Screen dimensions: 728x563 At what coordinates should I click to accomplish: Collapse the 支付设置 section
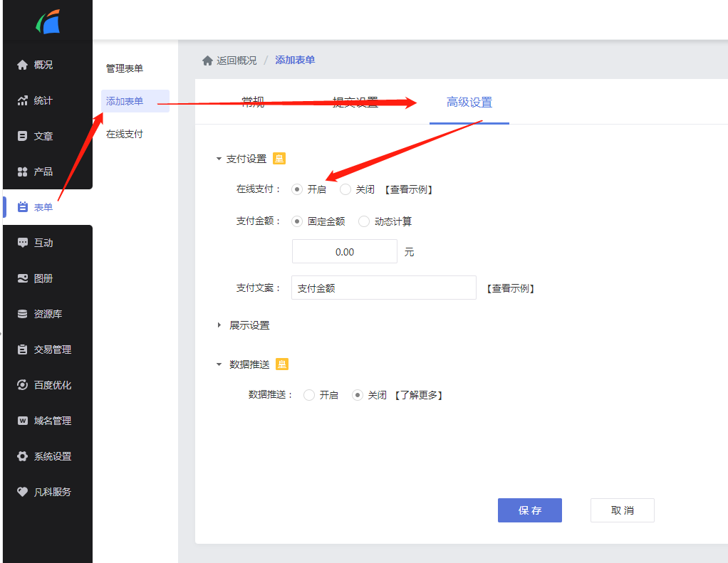[219, 159]
